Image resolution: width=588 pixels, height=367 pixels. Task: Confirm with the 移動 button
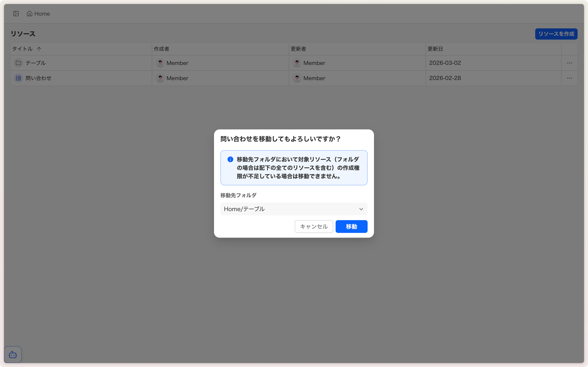(x=351, y=226)
